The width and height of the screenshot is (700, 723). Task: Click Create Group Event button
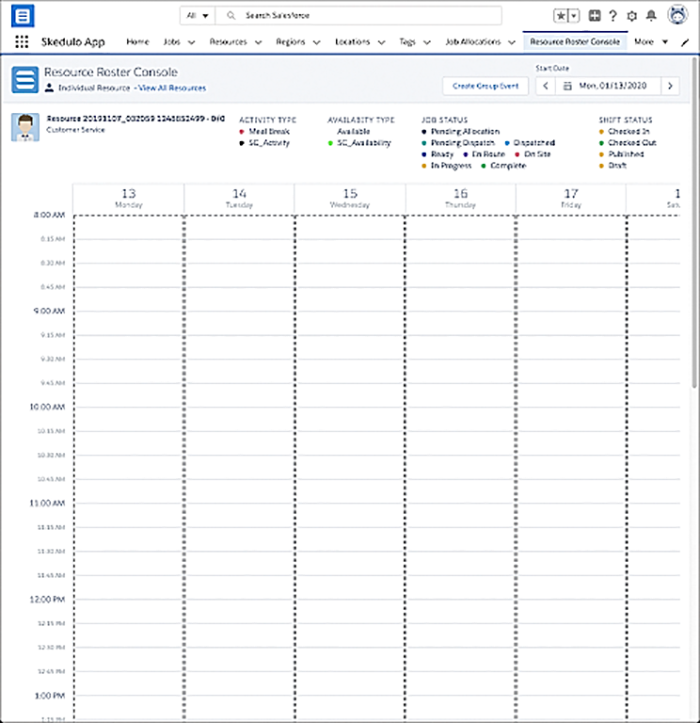click(x=485, y=86)
